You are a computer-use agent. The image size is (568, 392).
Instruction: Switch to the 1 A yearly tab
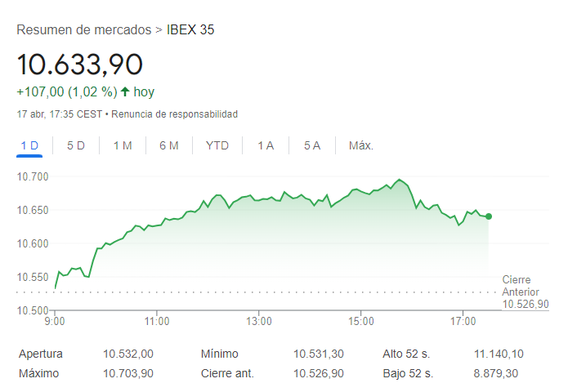[x=266, y=145]
